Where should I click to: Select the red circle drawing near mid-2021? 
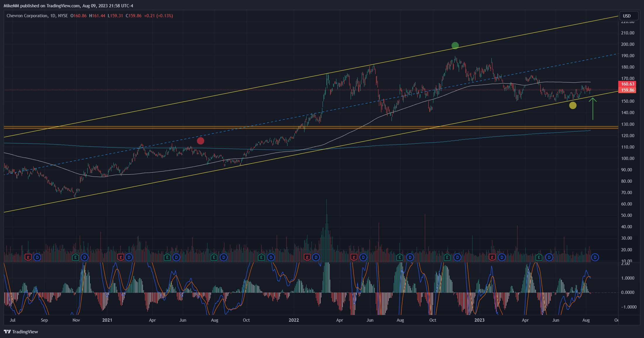coord(200,141)
